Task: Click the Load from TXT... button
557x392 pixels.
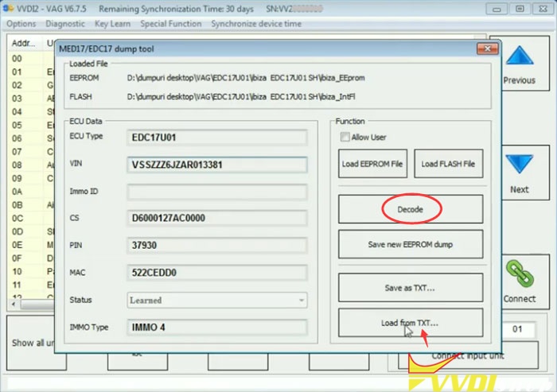Action: [x=411, y=323]
